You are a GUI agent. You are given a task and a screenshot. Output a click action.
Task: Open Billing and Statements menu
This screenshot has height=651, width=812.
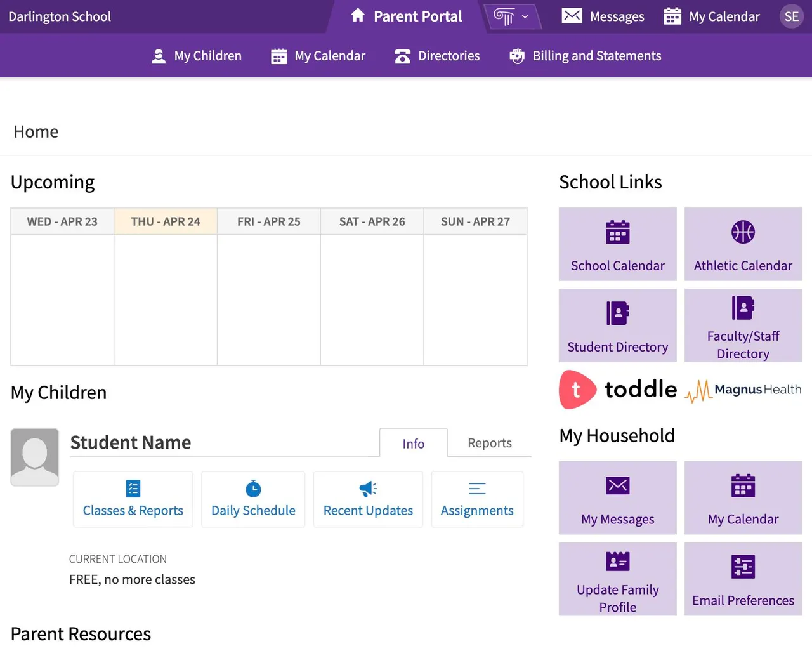(x=585, y=56)
